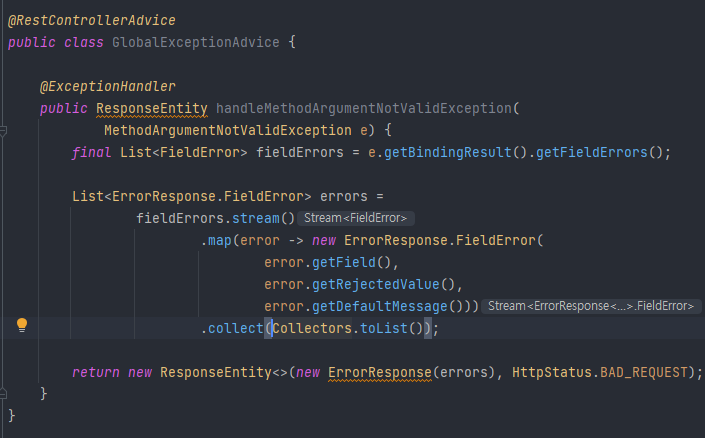The height and width of the screenshot is (438, 705).
Task: Click the handleMethodArgumentNotValidException method name
Action: (x=364, y=109)
